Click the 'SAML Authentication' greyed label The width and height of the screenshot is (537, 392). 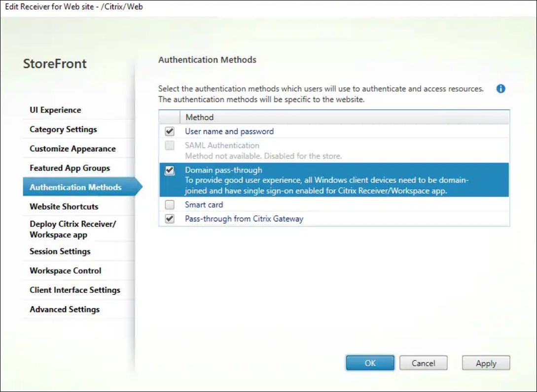222,145
